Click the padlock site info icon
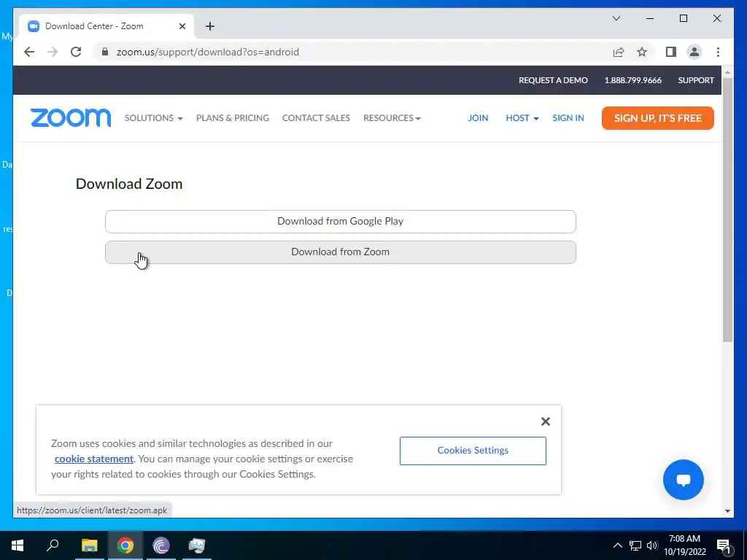 click(105, 52)
